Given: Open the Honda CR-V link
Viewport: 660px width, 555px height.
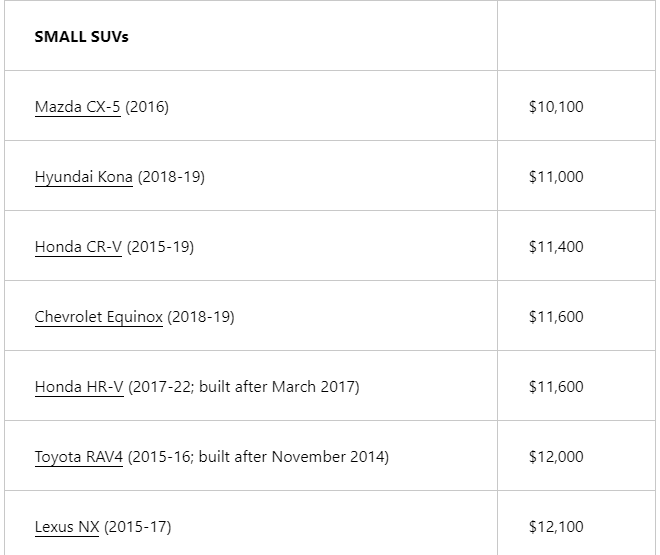Looking at the screenshot, I should click(x=78, y=247).
